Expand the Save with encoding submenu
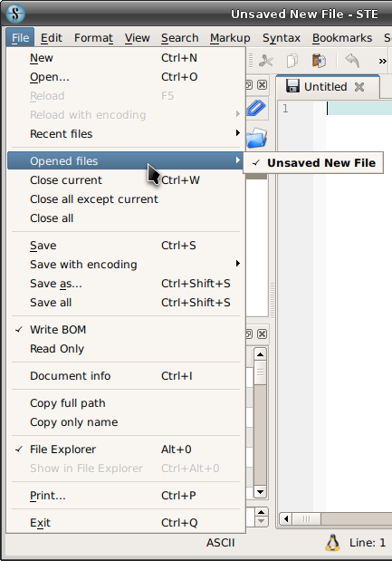Image resolution: width=392 pixels, height=561 pixels. [x=126, y=265]
